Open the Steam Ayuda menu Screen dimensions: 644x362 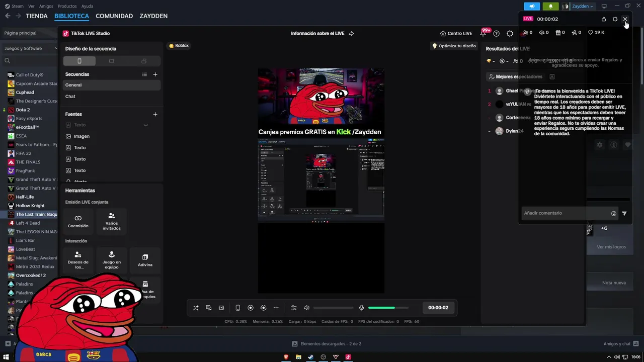(87, 7)
